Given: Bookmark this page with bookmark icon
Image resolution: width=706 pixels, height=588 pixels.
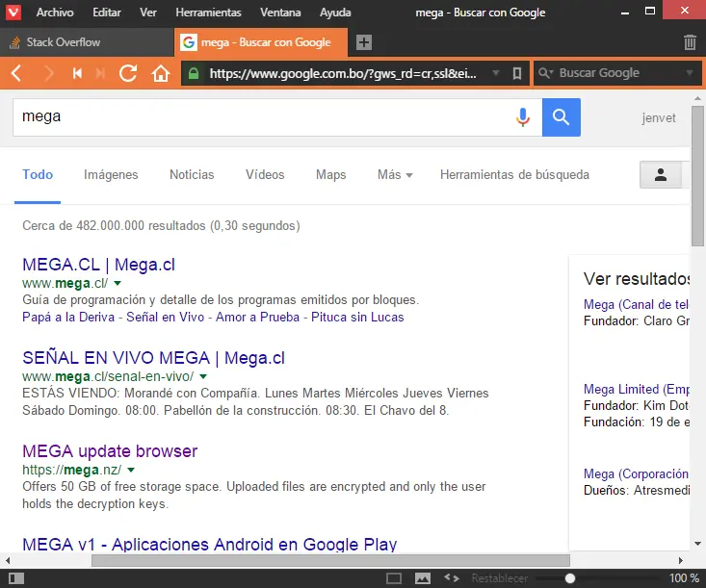Looking at the screenshot, I should tap(517, 73).
